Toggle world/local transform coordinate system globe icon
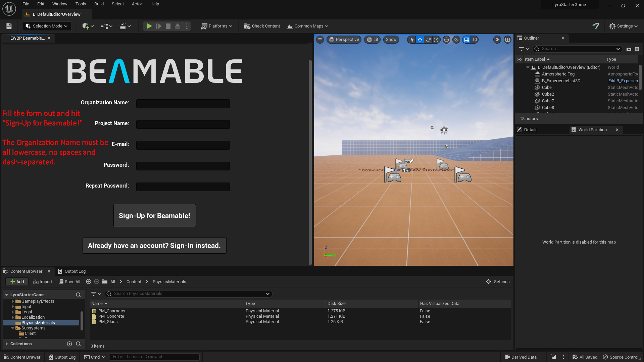Screen dimensions: 644x362 [x=446, y=40]
